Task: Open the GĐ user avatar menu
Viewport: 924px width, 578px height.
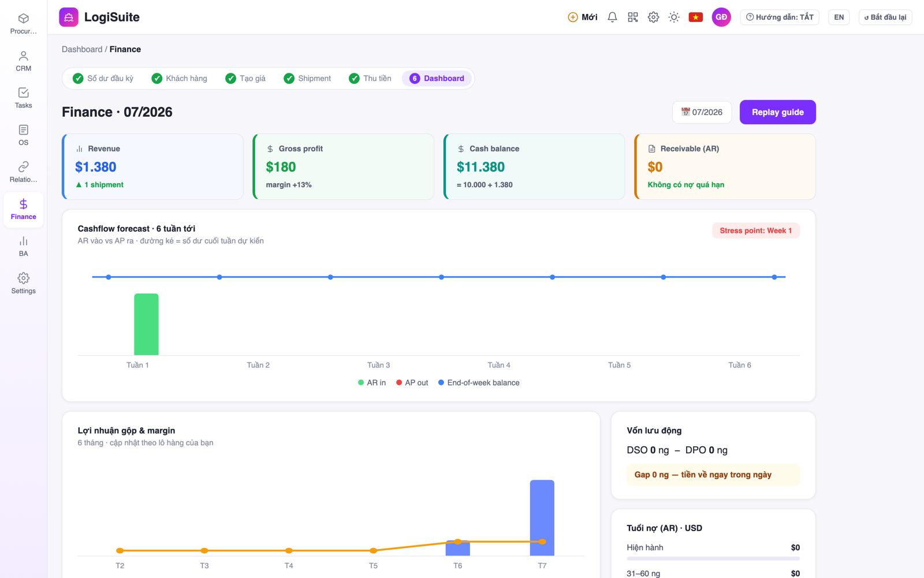Action: 721,17
